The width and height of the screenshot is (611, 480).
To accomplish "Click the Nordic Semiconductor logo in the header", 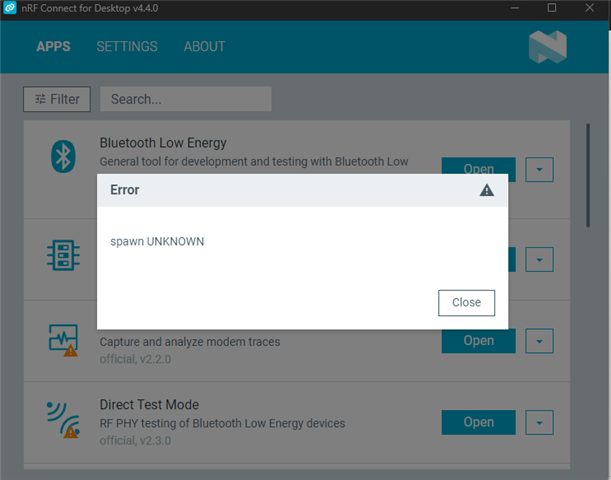I will tap(547, 46).
